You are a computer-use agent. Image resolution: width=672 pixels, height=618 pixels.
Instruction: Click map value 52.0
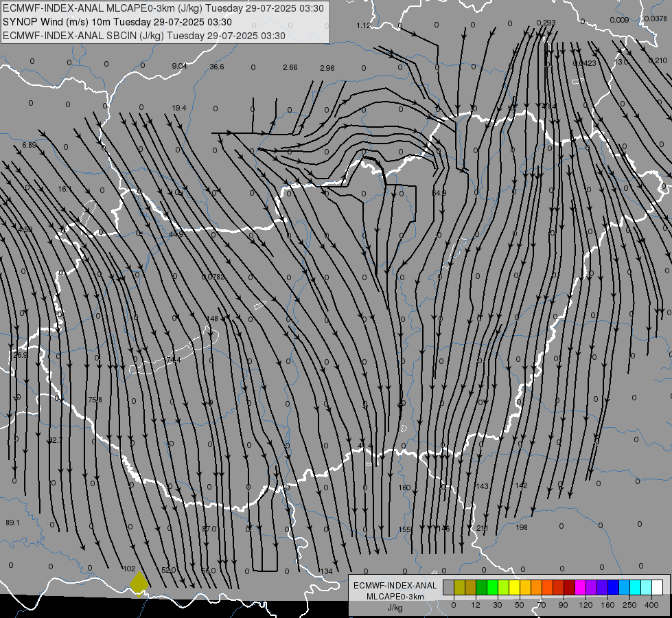(168, 569)
